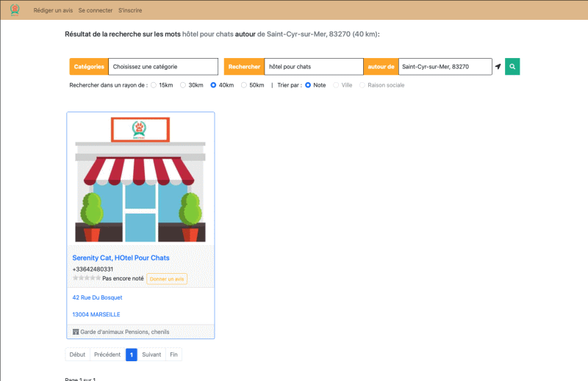
Task: Click the search keywords field with hôtel pour chats
Action: tap(313, 67)
